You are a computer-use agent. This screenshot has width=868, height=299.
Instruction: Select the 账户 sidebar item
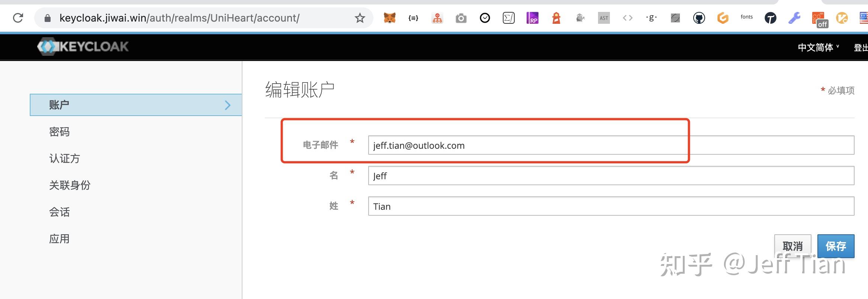(x=136, y=105)
